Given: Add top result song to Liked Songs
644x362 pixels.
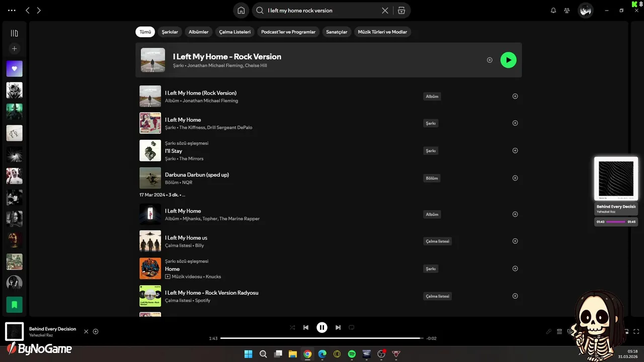Looking at the screenshot, I should tap(490, 60).
